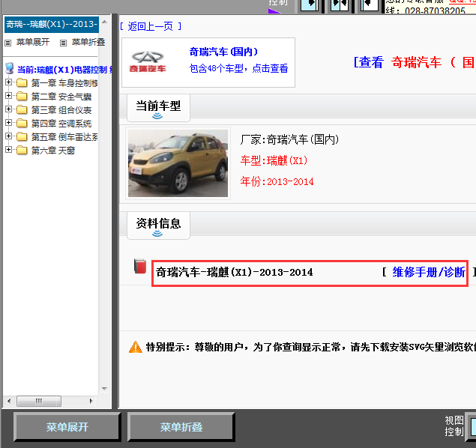Select tree item 第二章 安全气囊
The image size is (476, 448).
coord(61,97)
